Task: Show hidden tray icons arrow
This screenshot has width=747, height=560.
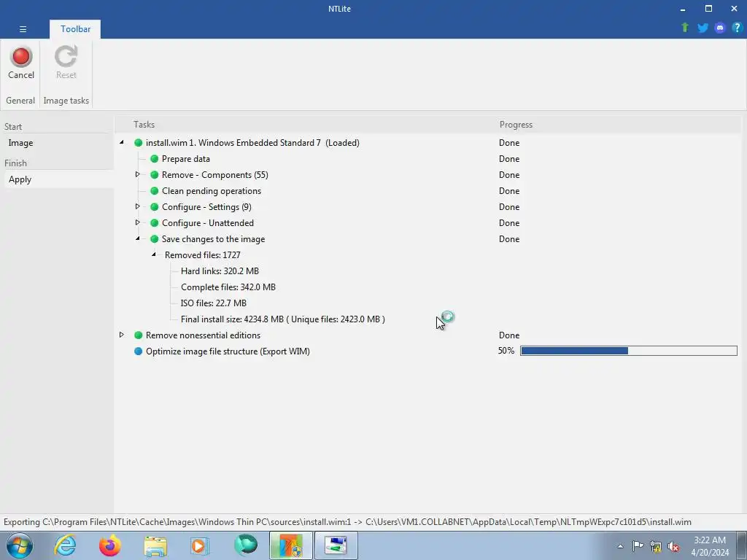Action: [x=620, y=546]
